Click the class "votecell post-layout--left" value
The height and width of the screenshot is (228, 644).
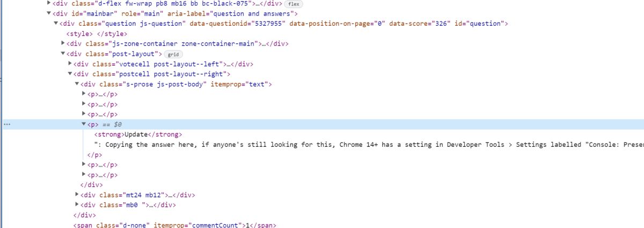click(169, 64)
